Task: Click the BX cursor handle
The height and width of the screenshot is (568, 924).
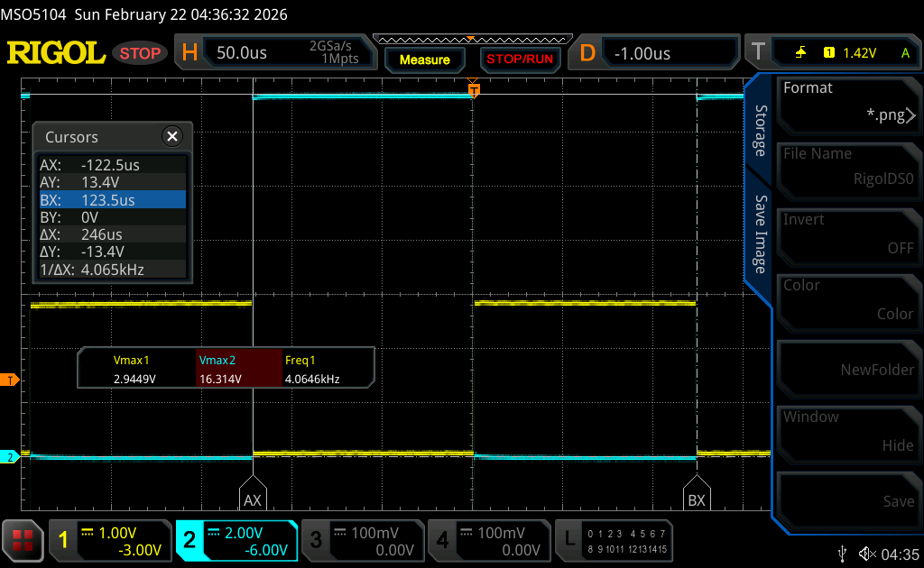Action: click(x=697, y=493)
